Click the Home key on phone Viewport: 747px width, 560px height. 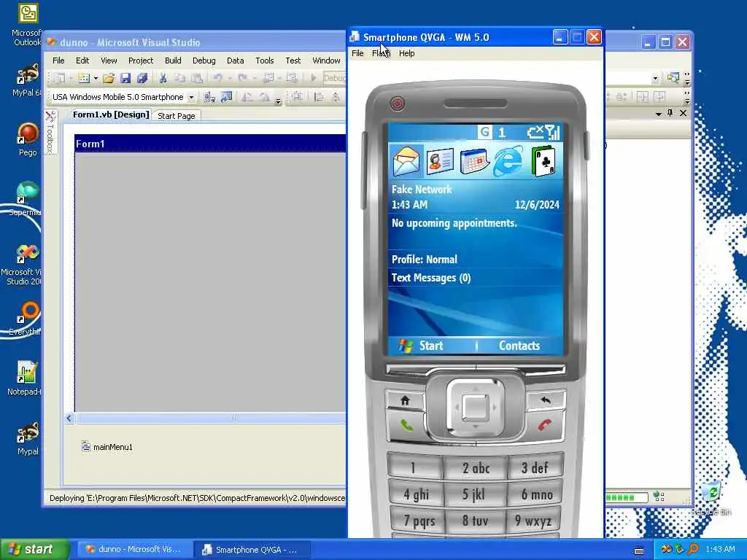405,400
